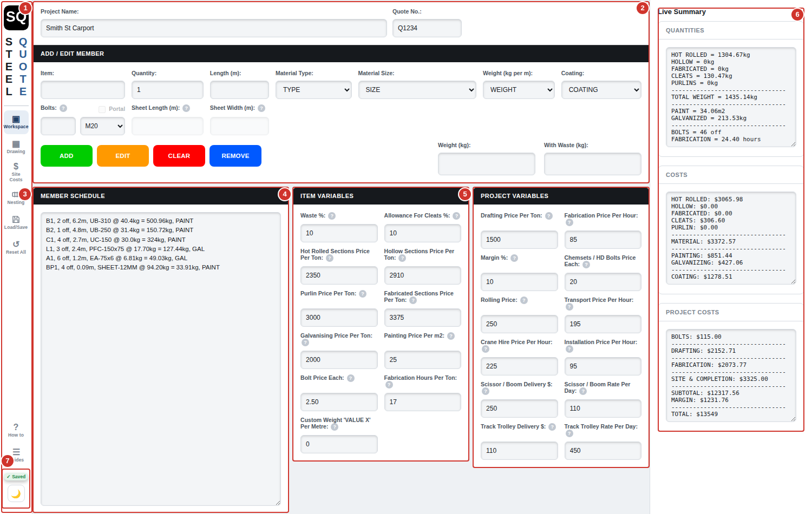
Task: Focus the Item input field
Action: (x=83, y=90)
